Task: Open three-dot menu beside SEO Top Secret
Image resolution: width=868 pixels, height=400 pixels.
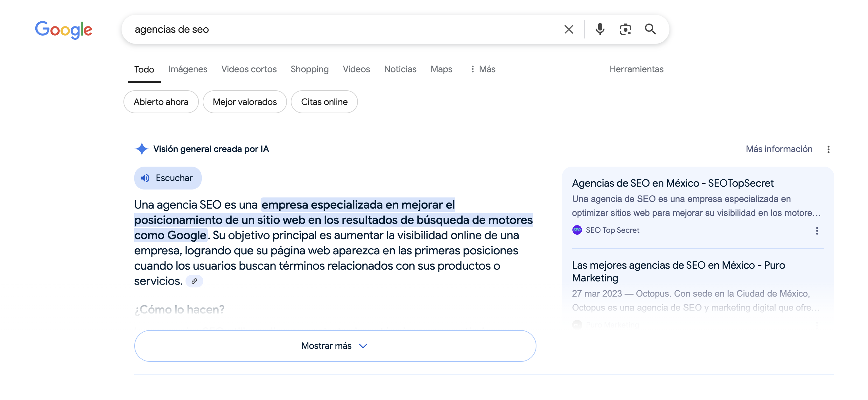Action: tap(817, 231)
